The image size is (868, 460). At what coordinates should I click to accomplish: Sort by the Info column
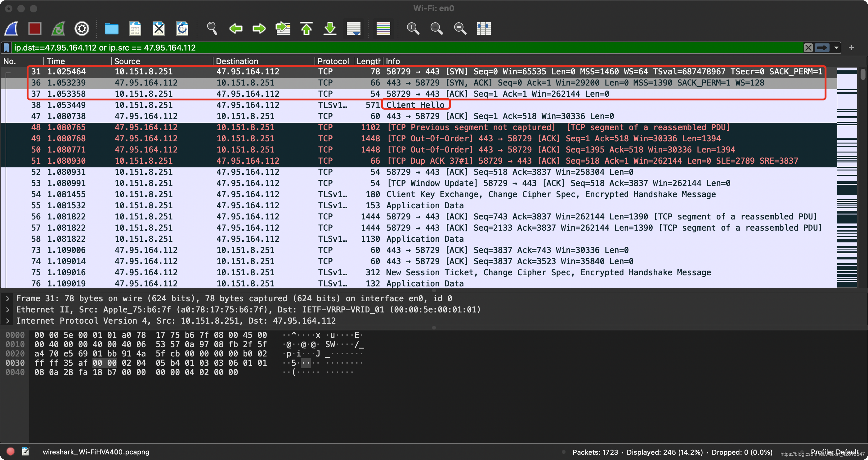[610, 61]
